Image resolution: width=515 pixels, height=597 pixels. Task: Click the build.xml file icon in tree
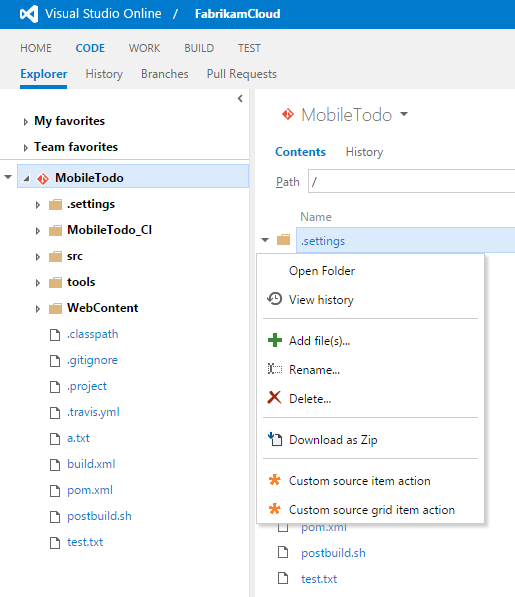[55, 465]
